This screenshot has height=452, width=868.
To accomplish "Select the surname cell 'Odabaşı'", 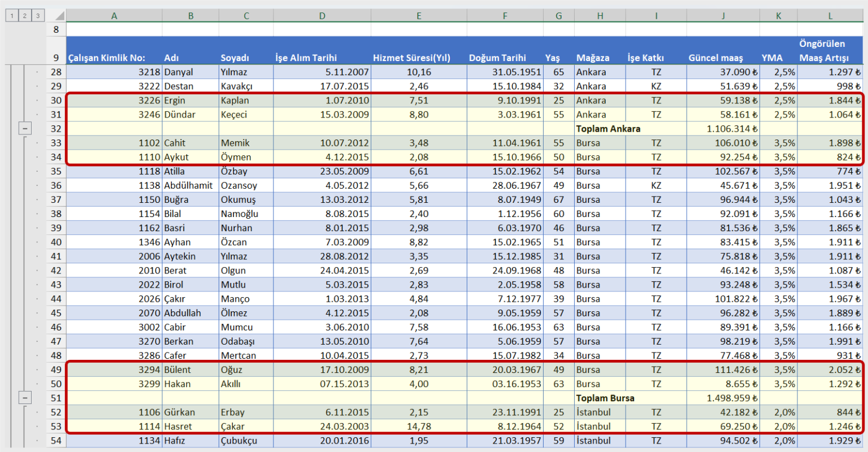I will click(x=246, y=341).
